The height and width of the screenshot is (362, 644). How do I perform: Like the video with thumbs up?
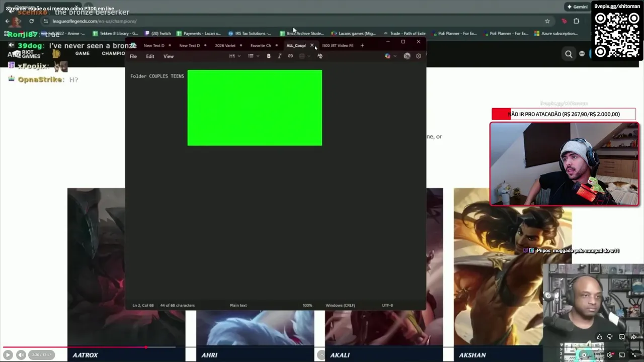600,337
